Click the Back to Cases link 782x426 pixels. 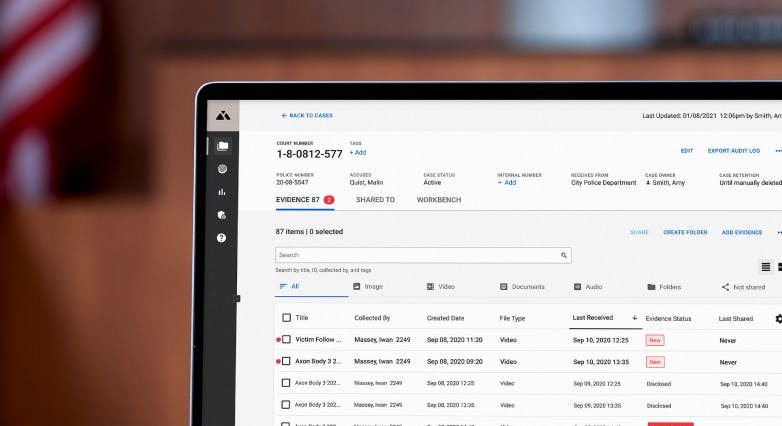(307, 115)
